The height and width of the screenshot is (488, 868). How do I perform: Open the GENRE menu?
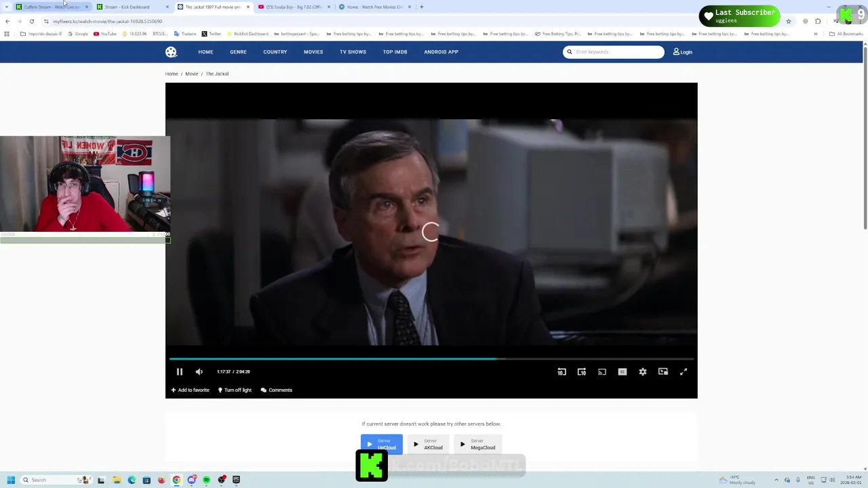point(238,52)
